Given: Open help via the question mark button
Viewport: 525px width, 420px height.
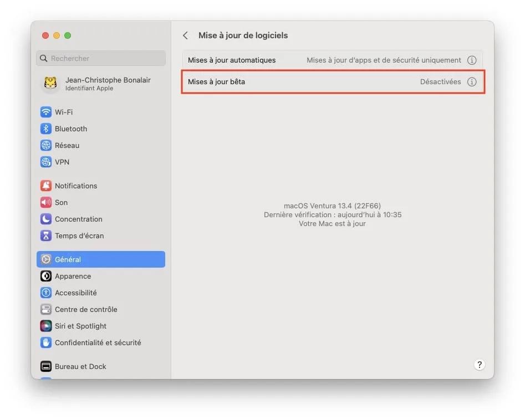Looking at the screenshot, I should [x=479, y=365].
